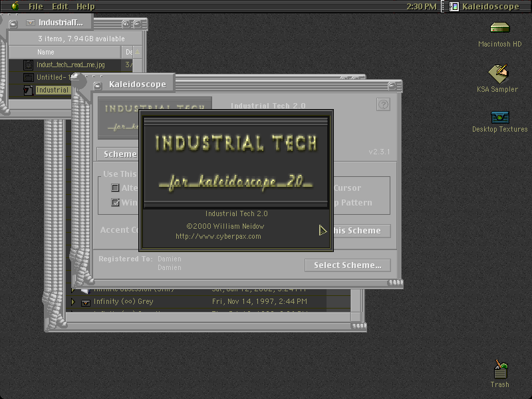This screenshot has width=532, height=399.
Task: Select the KSA Sampler desktop icon
Action: coord(497,74)
